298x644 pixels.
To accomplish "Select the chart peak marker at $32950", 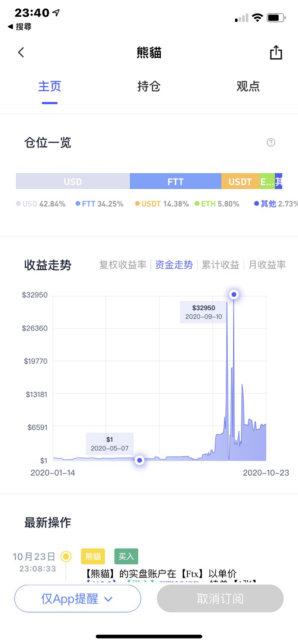I will coord(234,295).
